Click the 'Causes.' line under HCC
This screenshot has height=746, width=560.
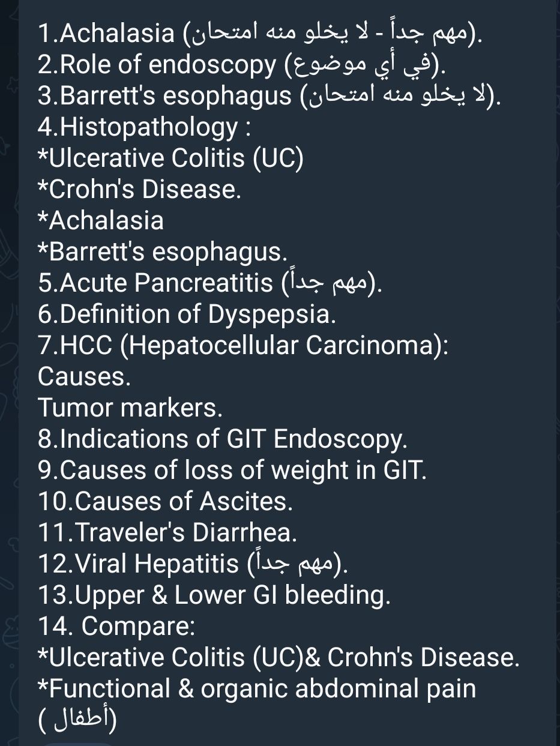(x=84, y=377)
